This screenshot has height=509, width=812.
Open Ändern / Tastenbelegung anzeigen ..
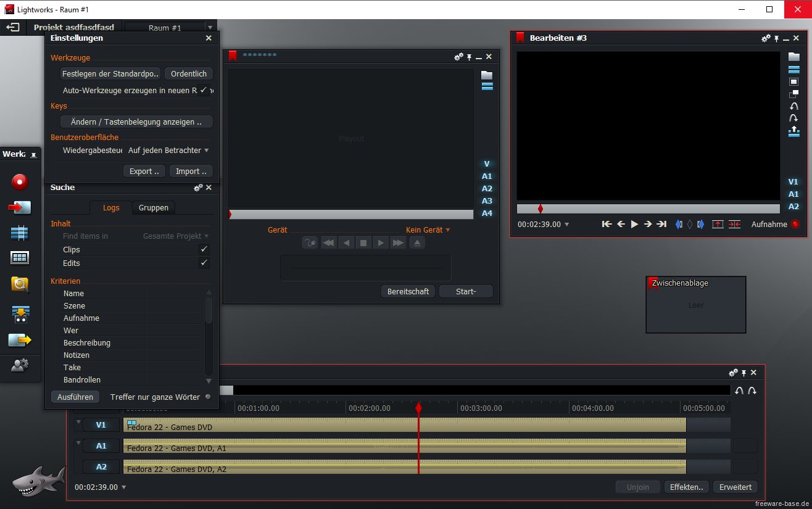point(136,122)
